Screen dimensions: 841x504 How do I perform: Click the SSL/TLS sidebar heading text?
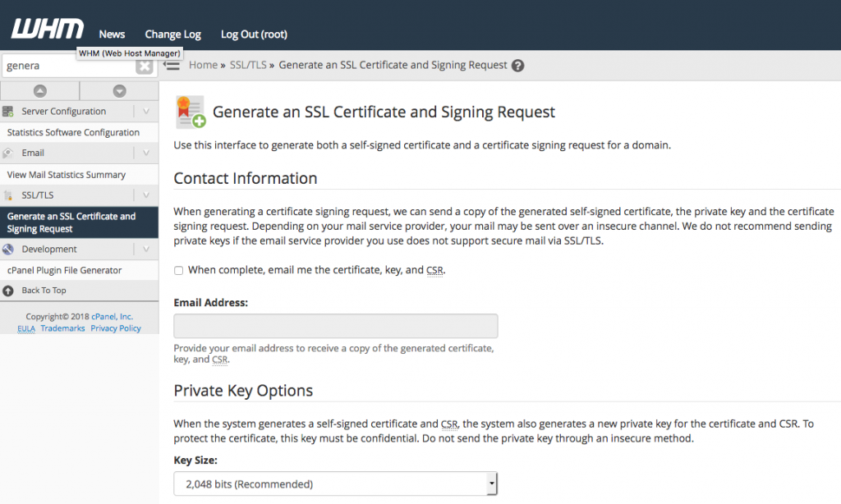click(38, 195)
